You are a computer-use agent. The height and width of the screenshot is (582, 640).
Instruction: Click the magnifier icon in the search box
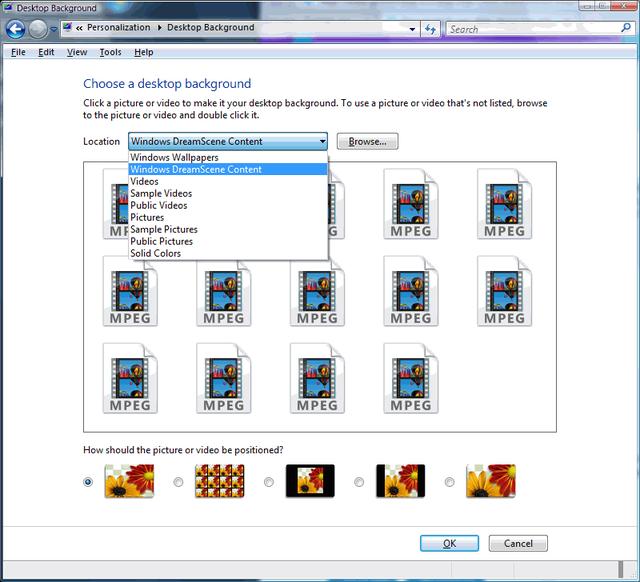tap(625, 28)
